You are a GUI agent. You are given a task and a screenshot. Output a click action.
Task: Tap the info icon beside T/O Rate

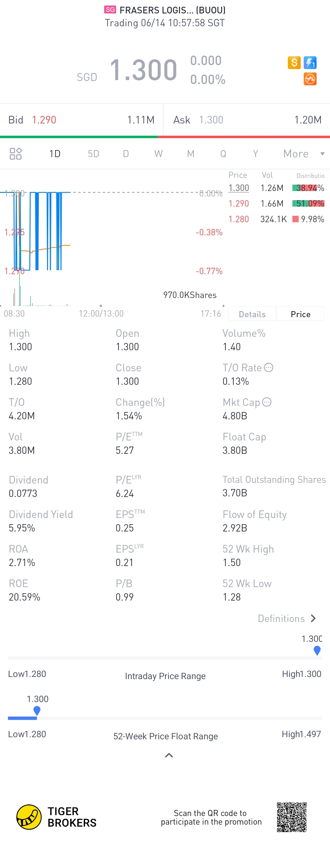[x=268, y=367]
